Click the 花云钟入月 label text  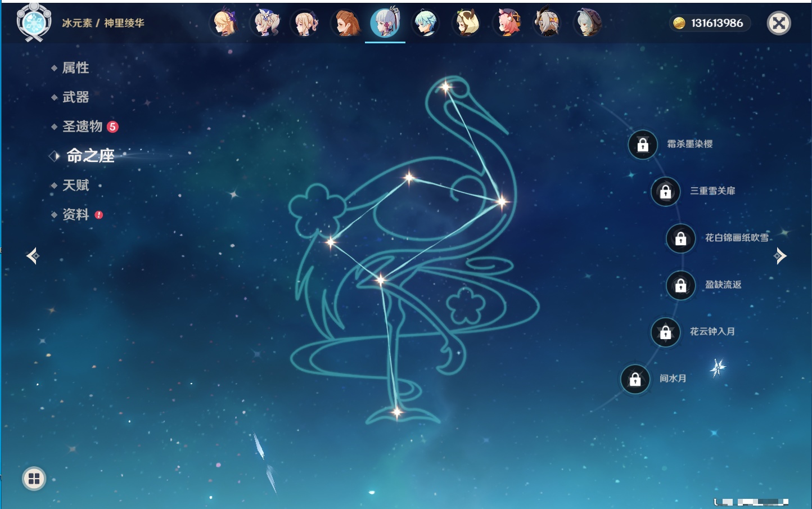(712, 332)
